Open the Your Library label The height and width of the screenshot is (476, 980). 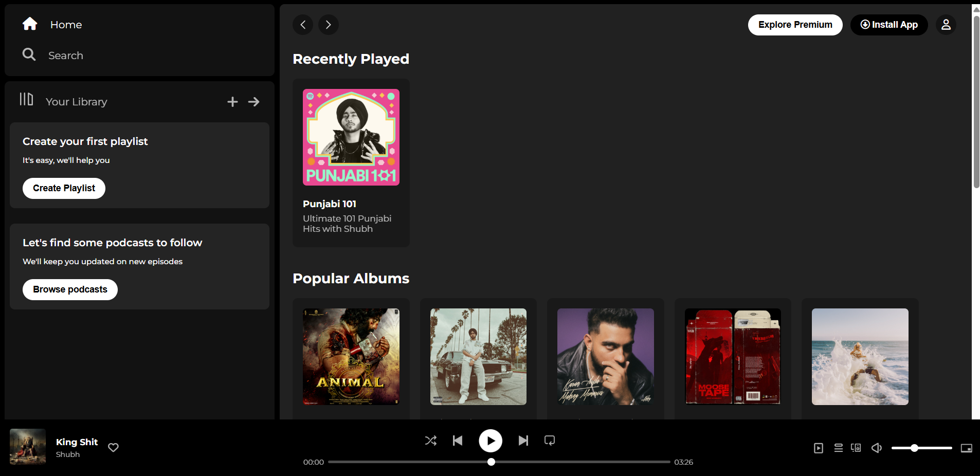point(76,102)
